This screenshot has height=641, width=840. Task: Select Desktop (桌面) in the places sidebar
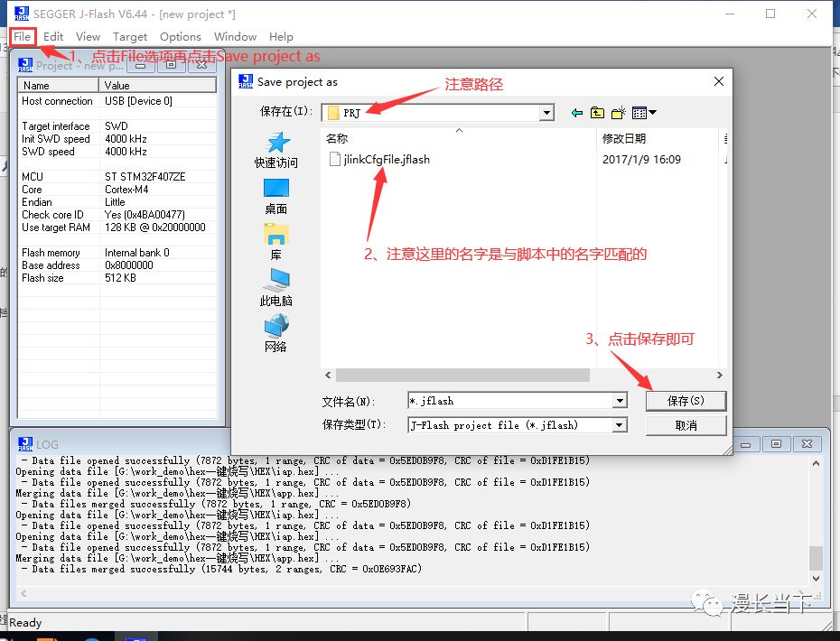pos(275,196)
